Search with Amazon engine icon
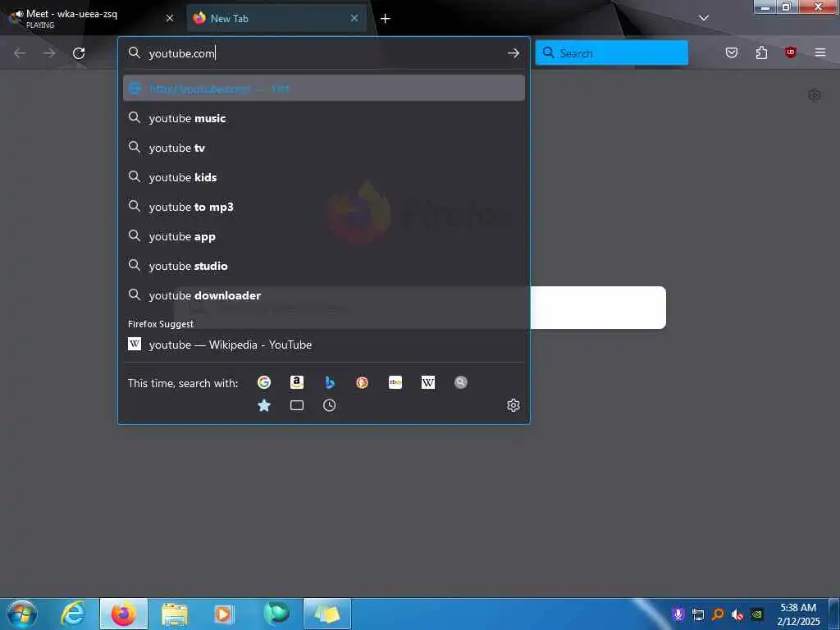The height and width of the screenshot is (630, 840). pyautogui.click(x=297, y=382)
